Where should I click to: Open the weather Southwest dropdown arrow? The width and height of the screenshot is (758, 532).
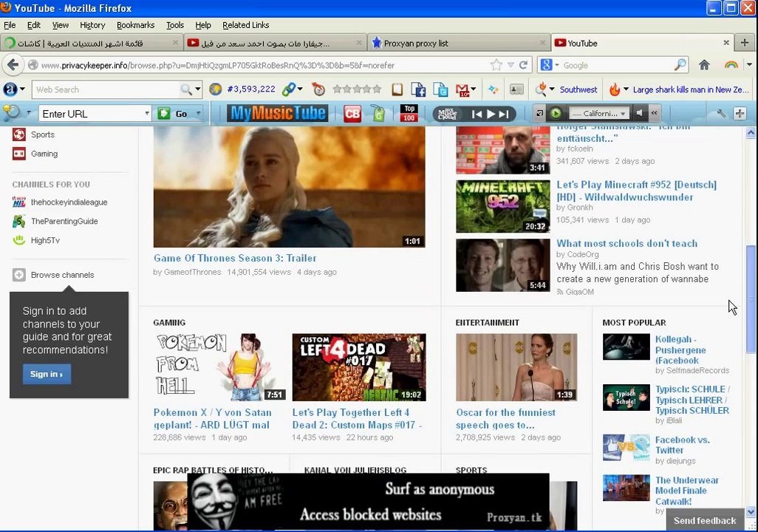(x=552, y=89)
